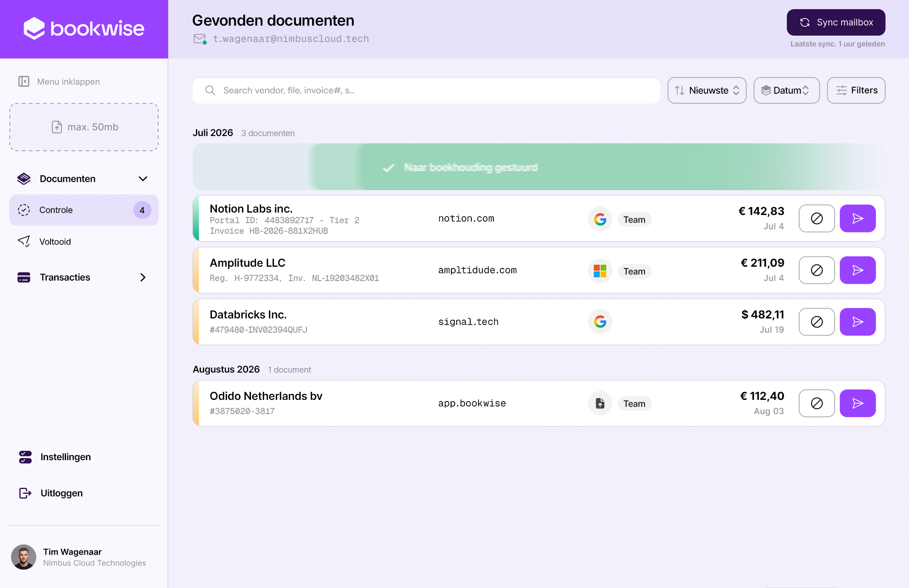Click the Google source icon on Databricks row
The height and width of the screenshot is (588, 909).
point(600,321)
